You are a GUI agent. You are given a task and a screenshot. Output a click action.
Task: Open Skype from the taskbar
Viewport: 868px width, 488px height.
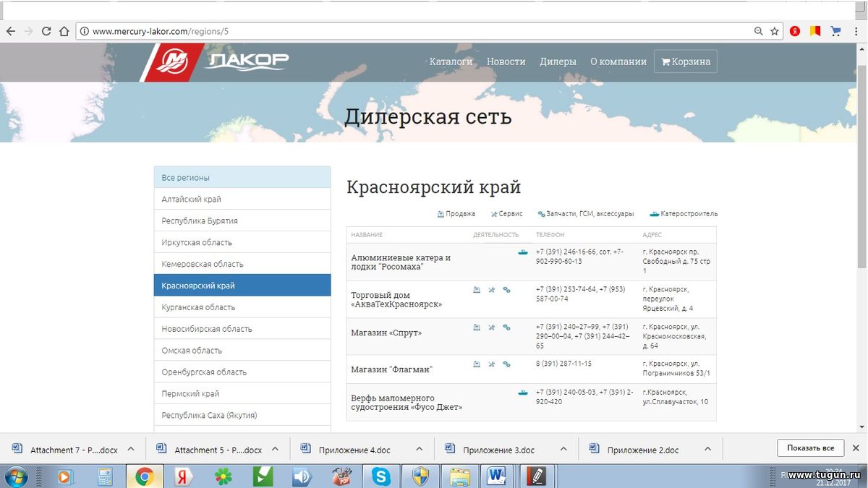click(380, 476)
